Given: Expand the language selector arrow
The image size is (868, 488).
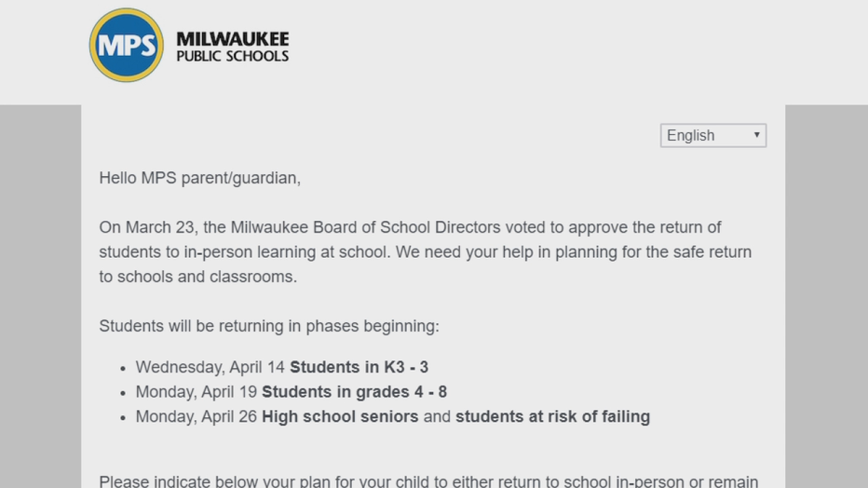Looking at the screenshot, I should [756, 135].
